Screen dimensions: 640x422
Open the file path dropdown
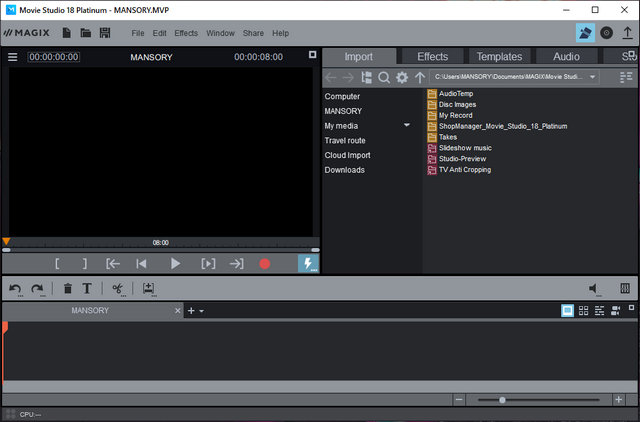(x=593, y=77)
